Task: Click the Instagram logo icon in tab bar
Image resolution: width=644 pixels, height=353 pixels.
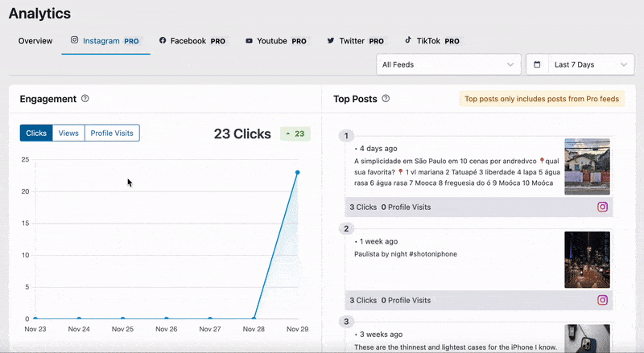Action: click(74, 40)
